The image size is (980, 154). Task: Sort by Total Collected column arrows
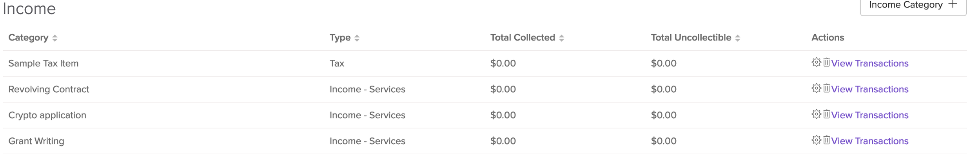point(561,38)
